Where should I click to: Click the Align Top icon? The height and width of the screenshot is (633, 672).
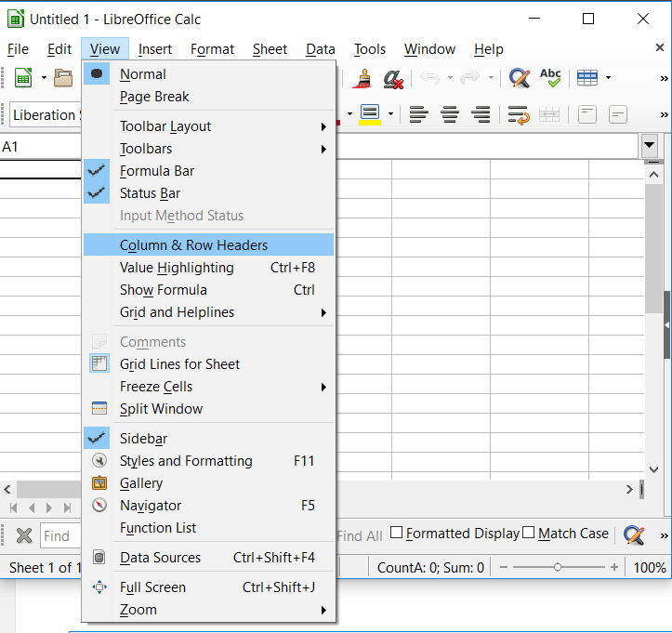(x=587, y=115)
